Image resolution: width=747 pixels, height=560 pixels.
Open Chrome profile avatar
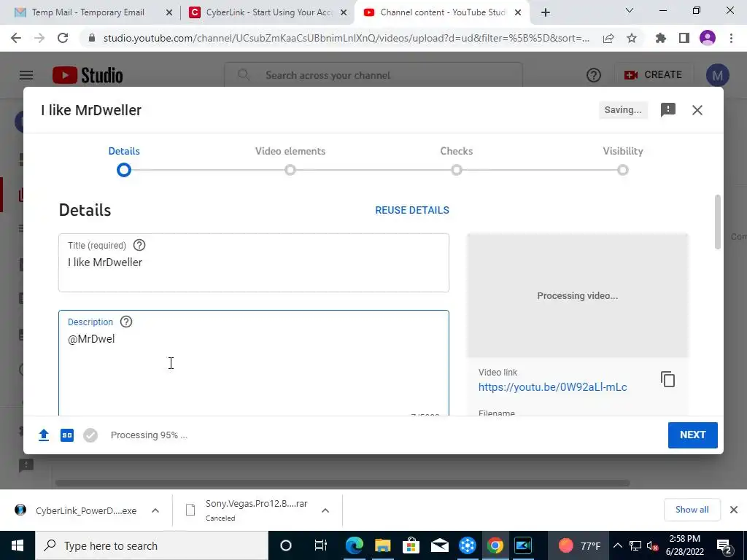tap(708, 39)
